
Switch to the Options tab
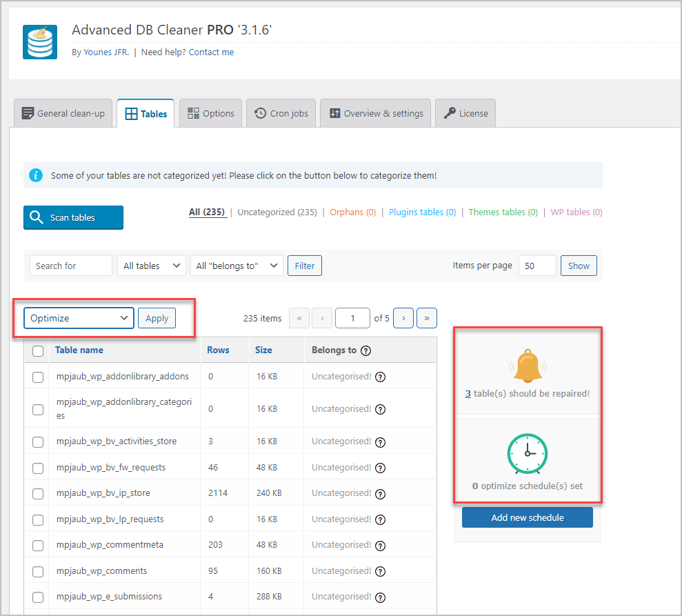(x=210, y=113)
